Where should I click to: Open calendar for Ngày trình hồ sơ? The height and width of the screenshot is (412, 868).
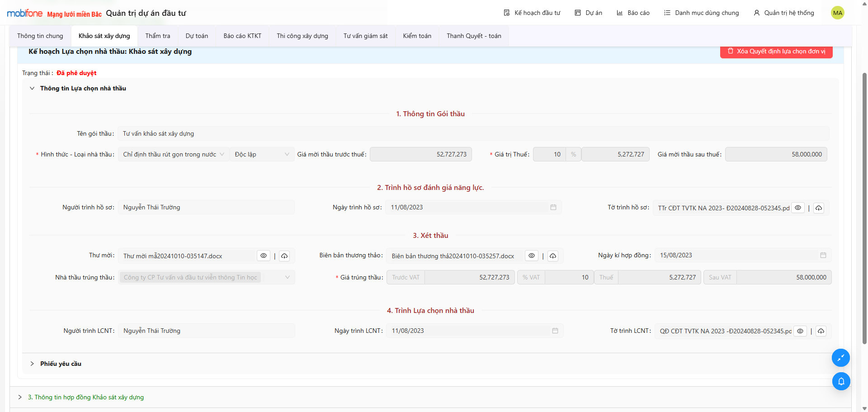click(x=553, y=207)
